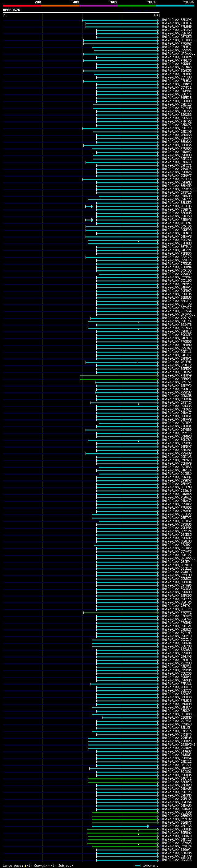Select hit UniRef100_B9FMA0
This screenshot has width=197, height=868.
(176, 833)
